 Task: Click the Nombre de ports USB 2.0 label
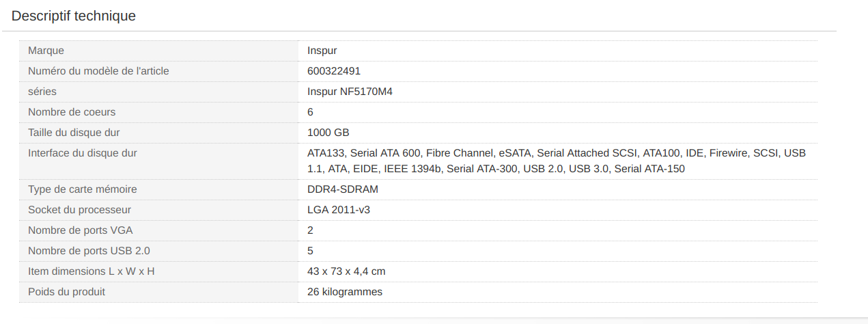click(89, 251)
